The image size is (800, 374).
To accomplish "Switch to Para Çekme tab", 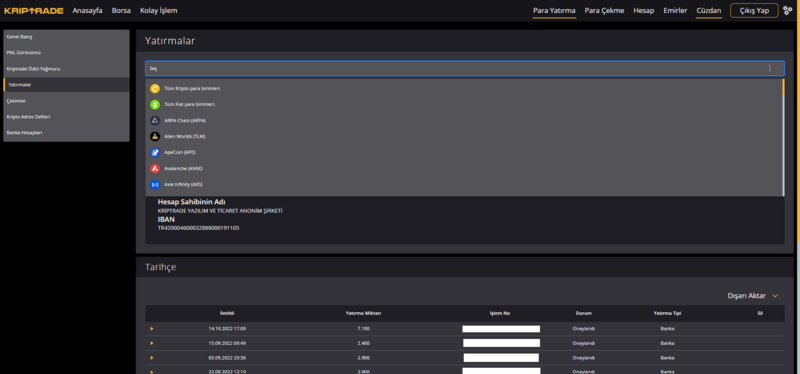I will (x=604, y=10).
